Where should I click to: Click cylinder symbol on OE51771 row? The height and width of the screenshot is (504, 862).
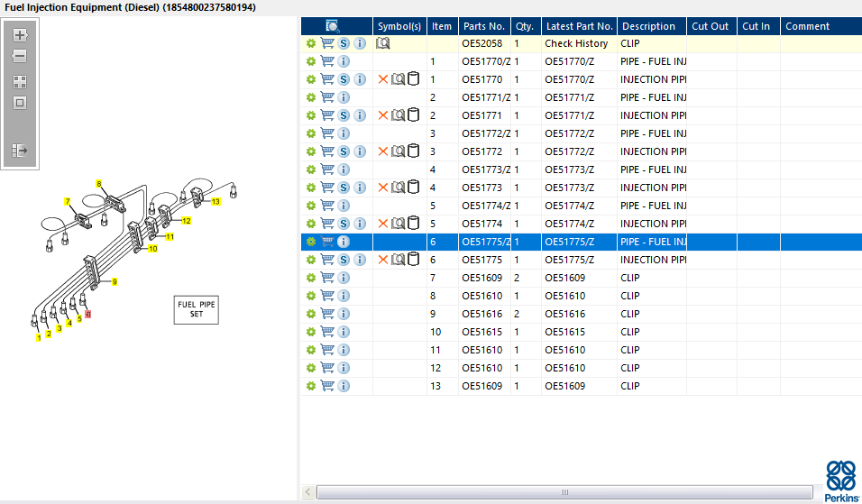click(413, 115)
